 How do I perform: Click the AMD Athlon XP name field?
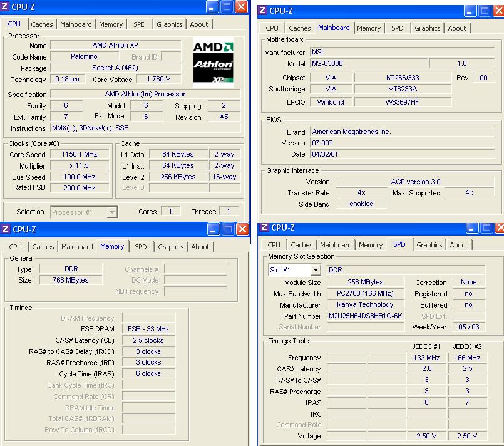(x=115, y=45)
